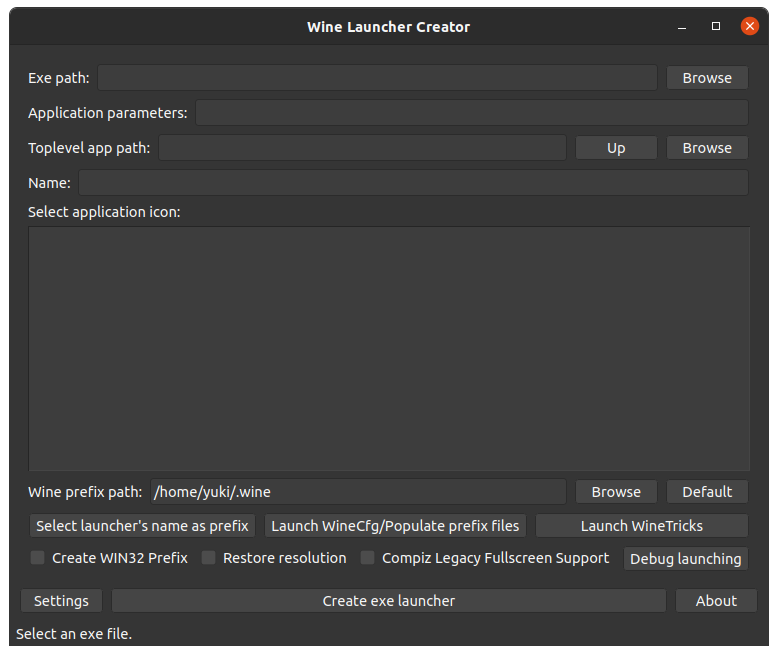This screenshot has height=655, width=778.
Task: Click the 'Select application icon:' label
Action: (104, 212)
